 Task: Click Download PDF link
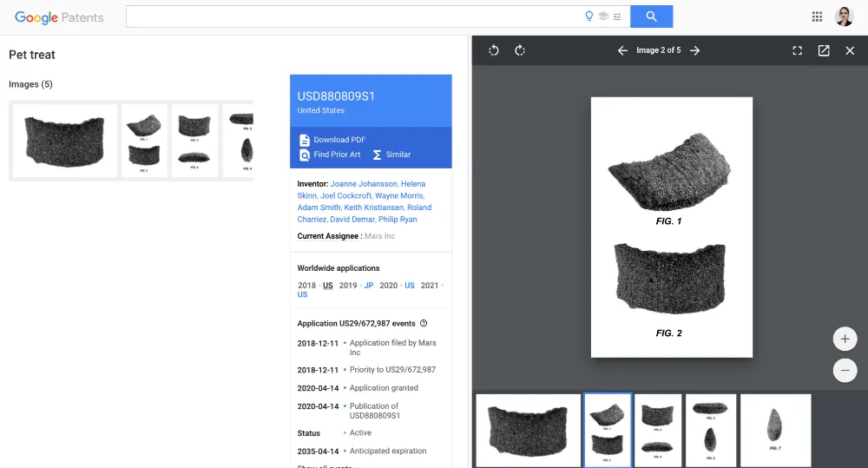pos(339,140)
